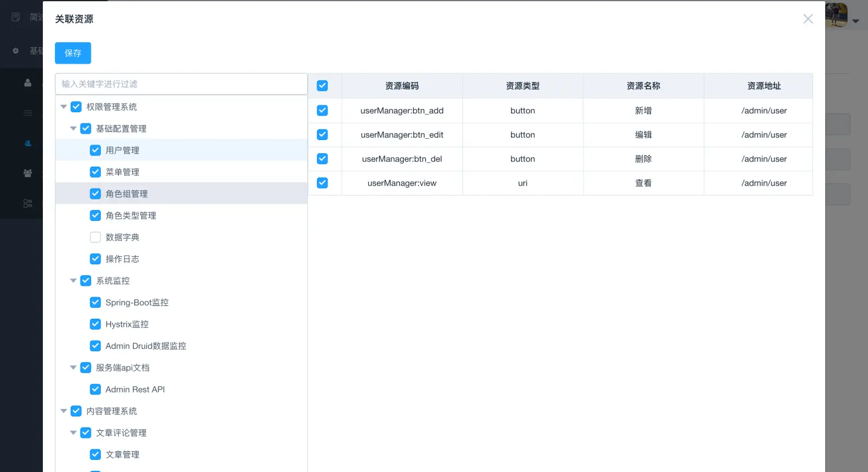Image resolution: width=868 pixels, height=472 pixels.
Task: Select the Spring-Boot监控 tree item
Action: pyautogui.click(x=181, y=303)
